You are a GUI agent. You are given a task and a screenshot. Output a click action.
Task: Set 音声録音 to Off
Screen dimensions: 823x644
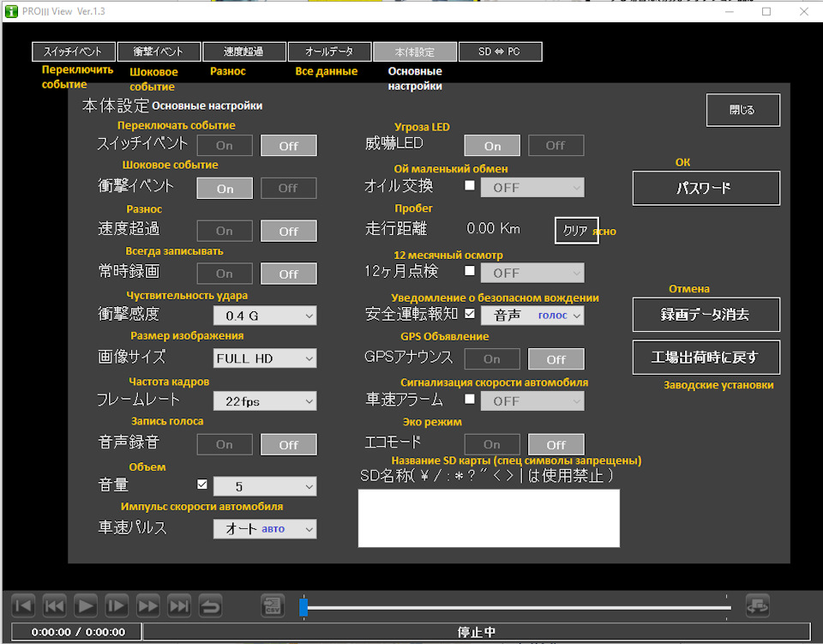click(289, 444)
